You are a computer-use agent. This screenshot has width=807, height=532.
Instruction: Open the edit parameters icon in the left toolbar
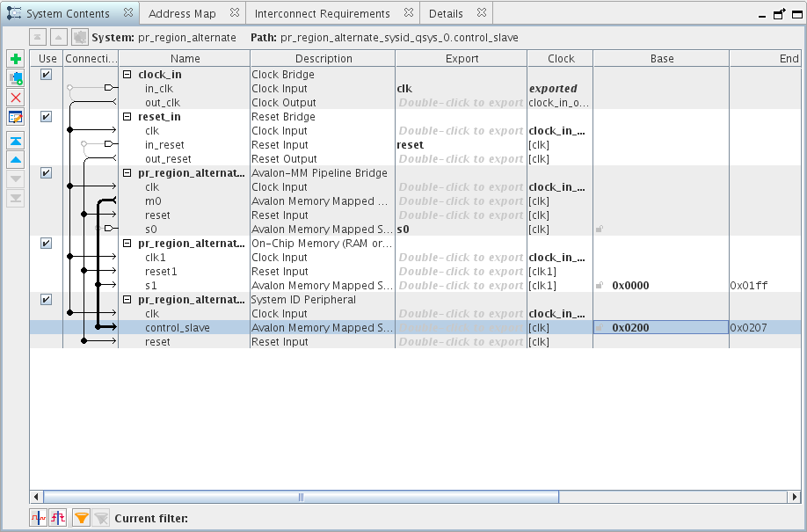(15, 117)
